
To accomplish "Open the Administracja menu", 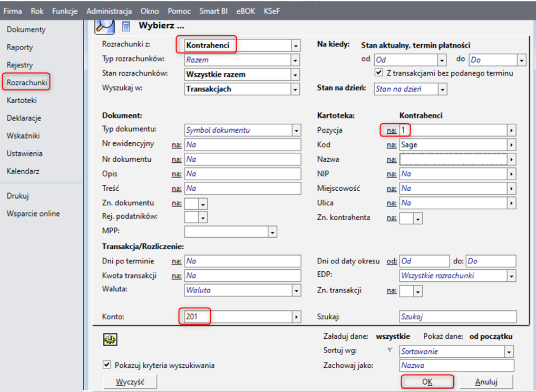I will coord(109,11).
